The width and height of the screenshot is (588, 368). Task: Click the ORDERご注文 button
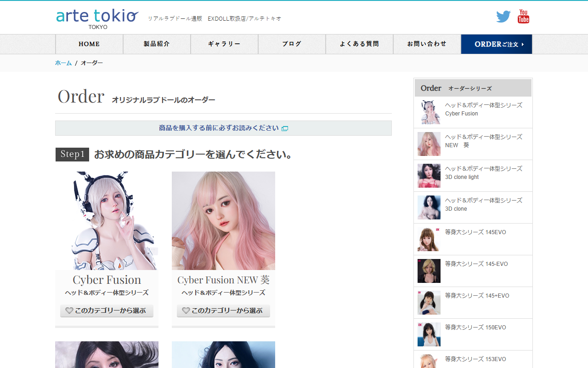pos(497,44)
